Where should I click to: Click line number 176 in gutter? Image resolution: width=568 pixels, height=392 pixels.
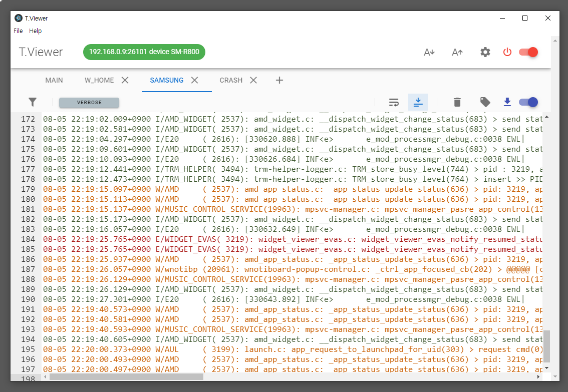pos(28,159)
